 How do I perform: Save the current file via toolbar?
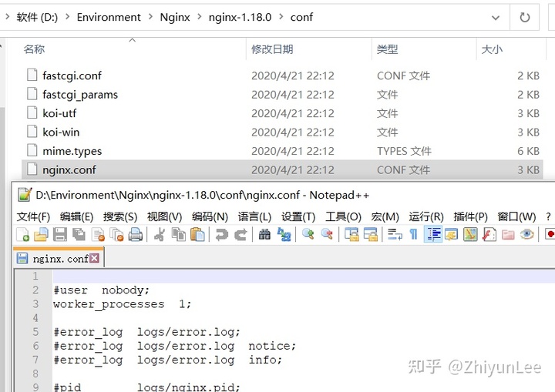click(60, 235)
